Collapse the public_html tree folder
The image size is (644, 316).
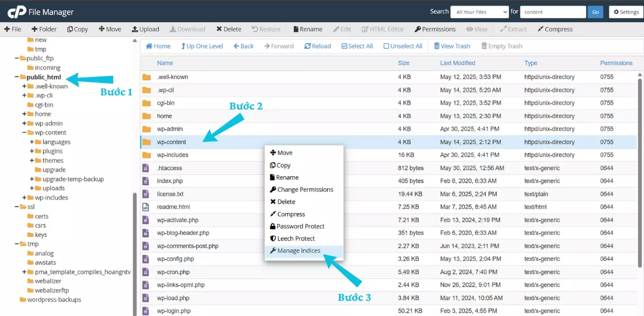pos(17,77)
